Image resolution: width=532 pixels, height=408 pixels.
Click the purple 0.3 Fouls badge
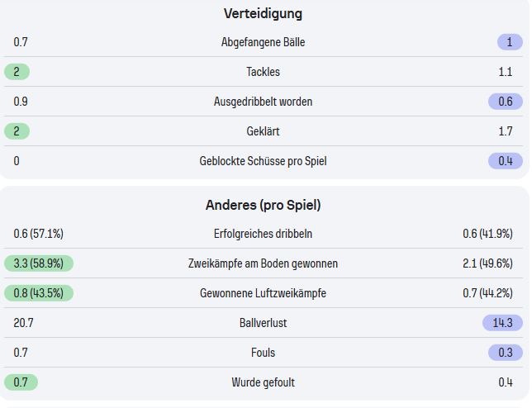(505, 353)
